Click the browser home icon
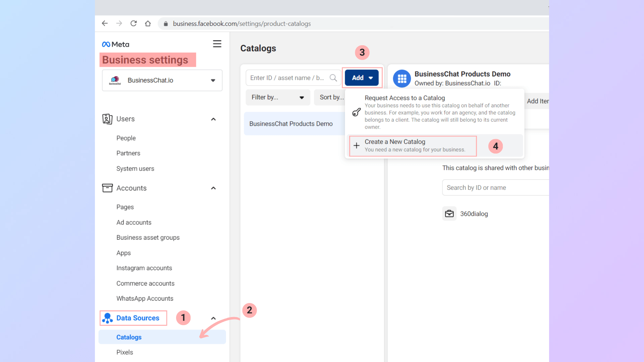Screen dimensions: 644x362 pyautogui.click(x=148, y=23)
